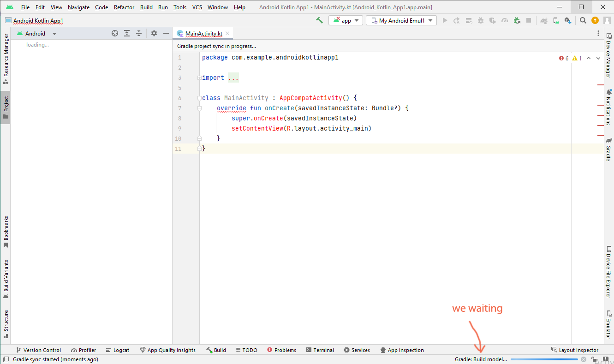Open the app run configuration dropdown

point(346,20)
